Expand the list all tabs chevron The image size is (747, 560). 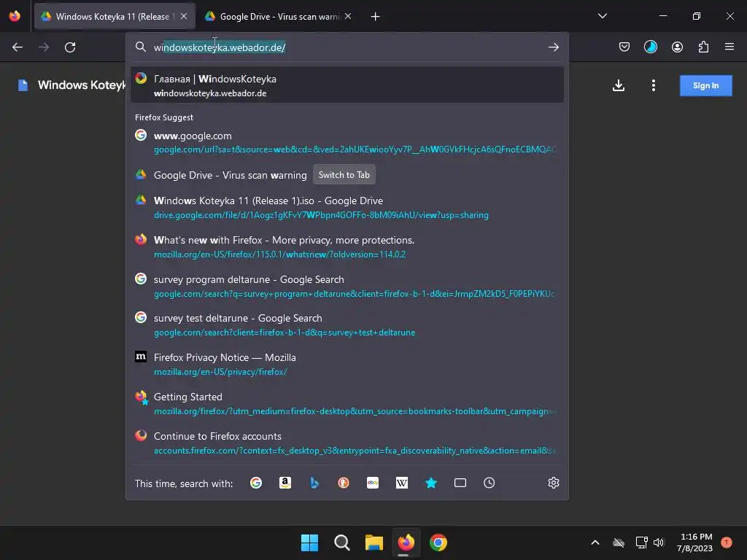(x=602, y=16)
